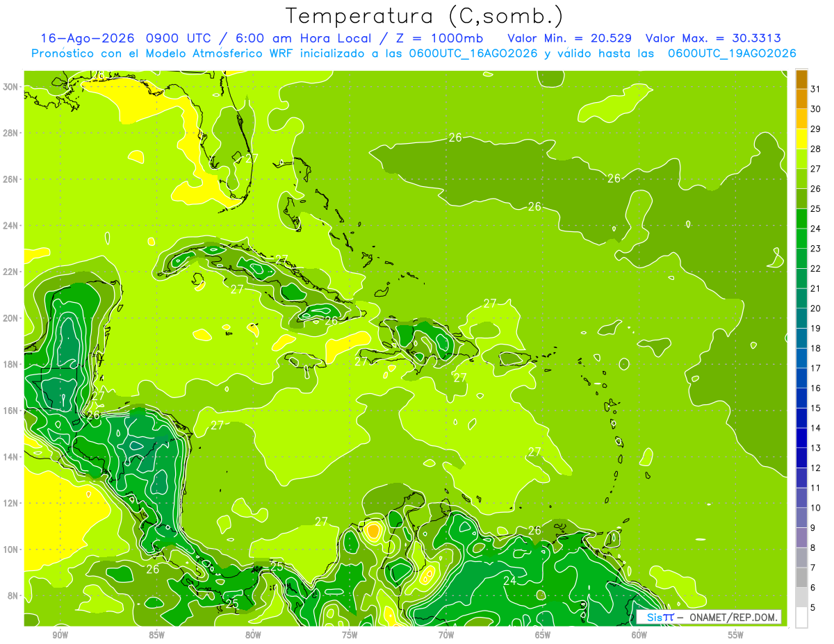Click the longitude axis label 80W

253,635
